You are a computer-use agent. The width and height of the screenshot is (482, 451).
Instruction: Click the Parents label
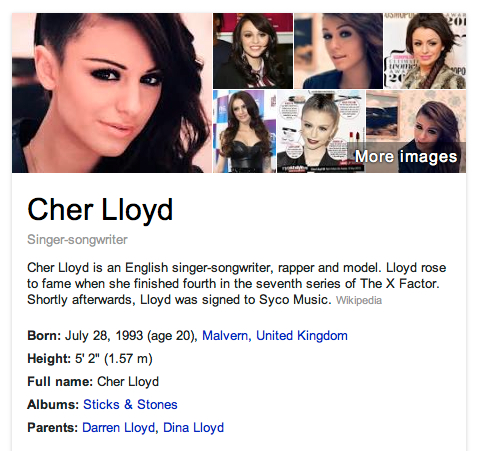point(52,427)
